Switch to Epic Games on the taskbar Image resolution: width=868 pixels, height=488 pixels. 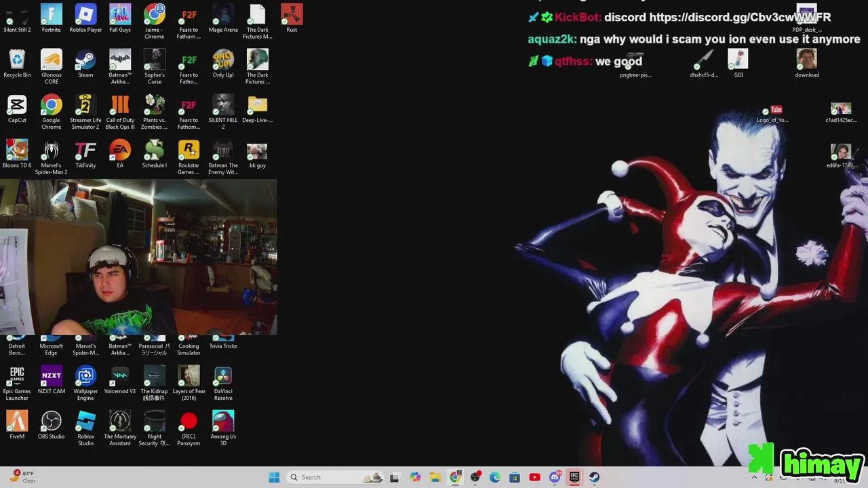coord(574,477)
